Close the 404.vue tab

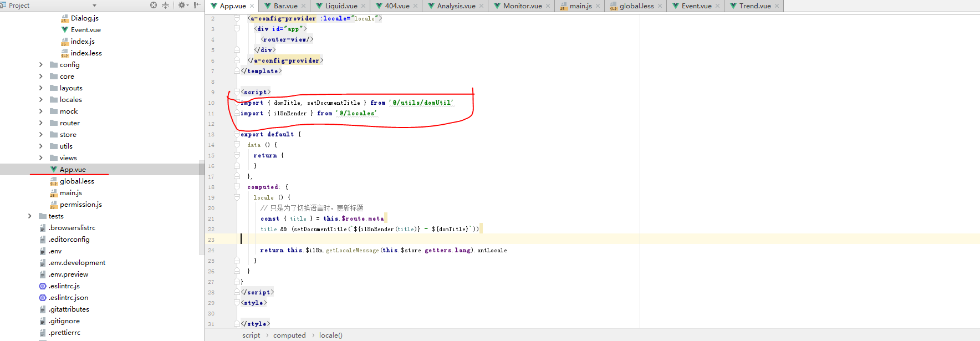click(416, 6)
